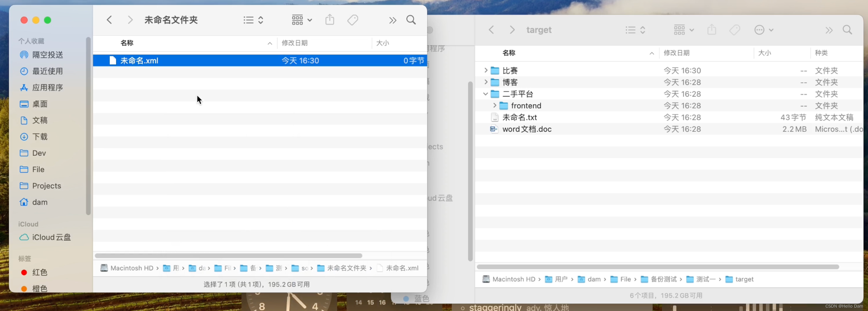Click Macintosh HD in 未命名文件夹 path bar
868x311 pixels.
132,268
